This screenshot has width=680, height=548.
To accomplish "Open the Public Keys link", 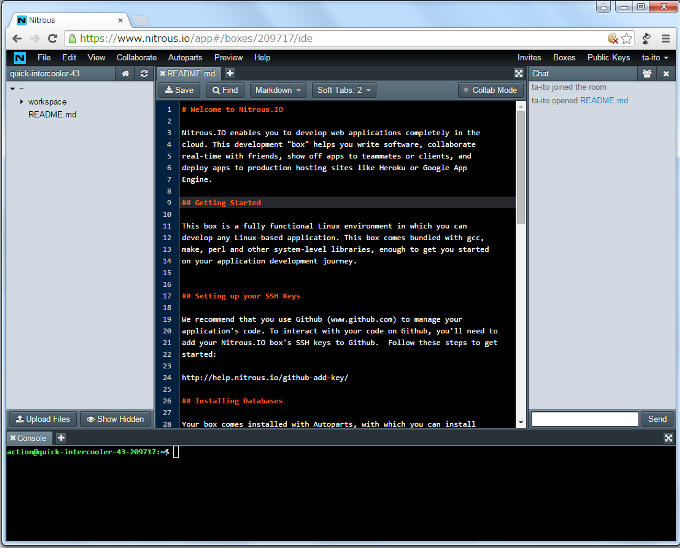I will click(608, 58).
